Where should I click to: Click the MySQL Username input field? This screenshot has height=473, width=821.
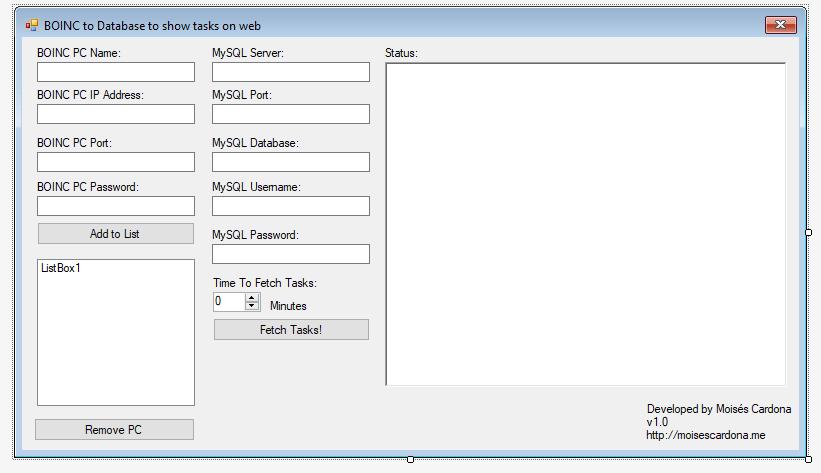click(291, 206)
